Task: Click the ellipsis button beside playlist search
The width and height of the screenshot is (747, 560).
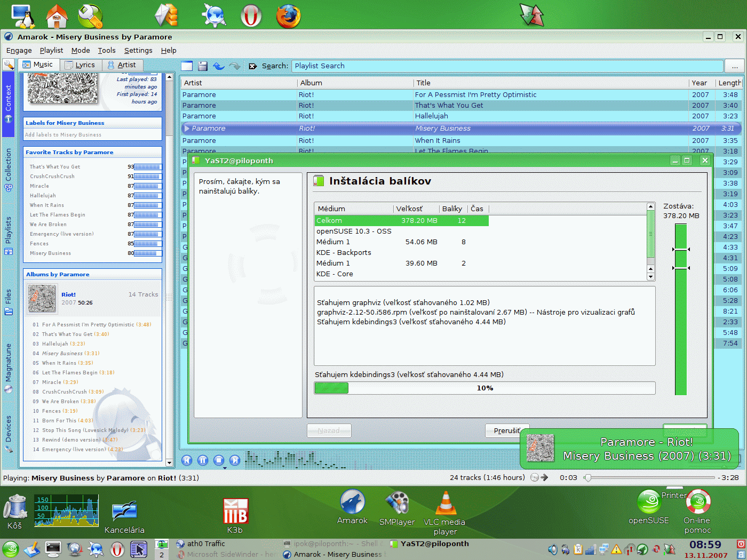Action: pyautogui.click(x=735, y=66)
